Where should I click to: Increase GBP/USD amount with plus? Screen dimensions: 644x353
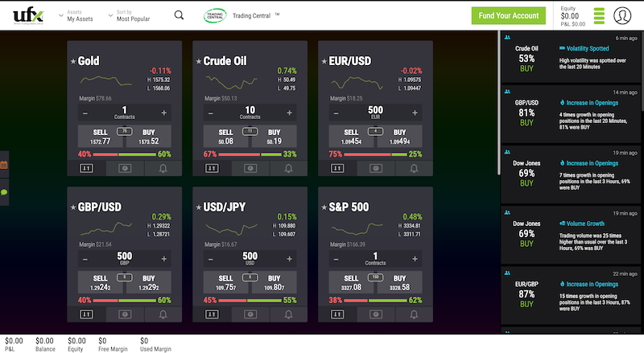pyautogui.click(x=164, y=259)
